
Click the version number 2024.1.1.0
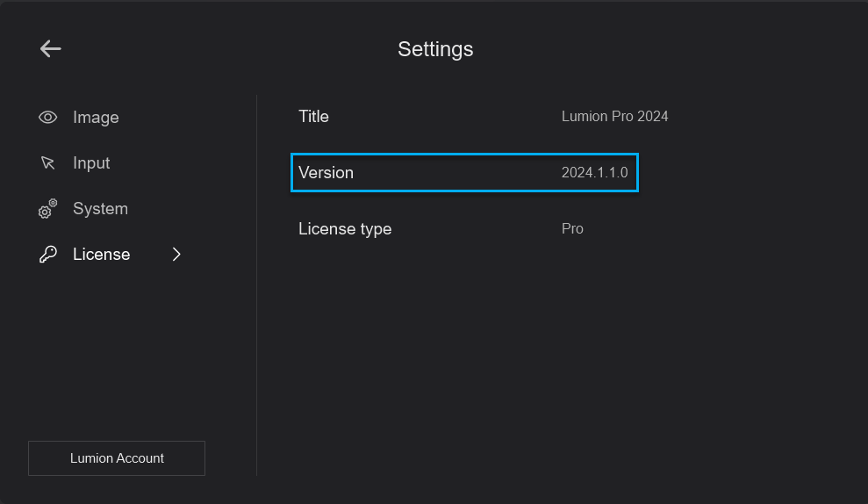pyautogui.click(x=594, y=173)
